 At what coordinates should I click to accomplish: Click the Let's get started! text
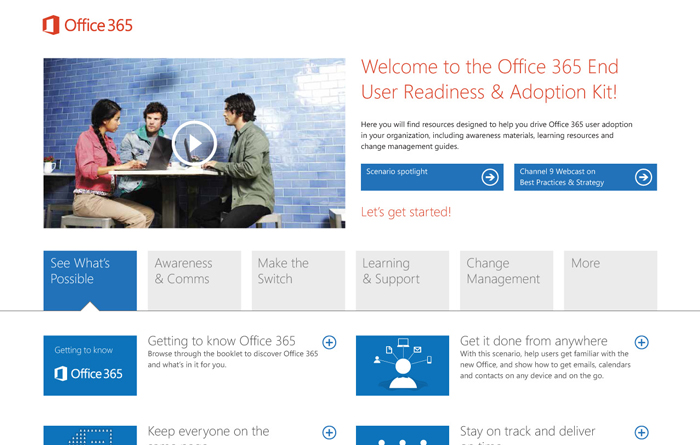click(406, 212)
